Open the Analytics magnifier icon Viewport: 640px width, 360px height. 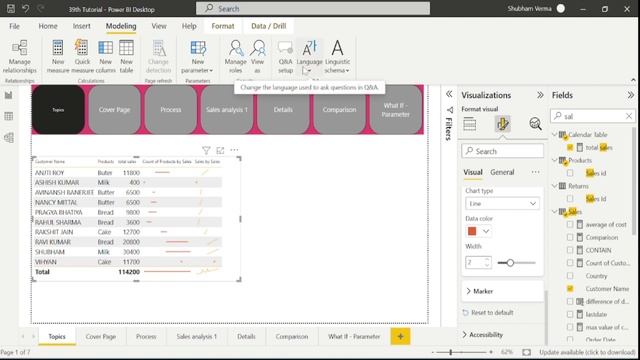535,124
